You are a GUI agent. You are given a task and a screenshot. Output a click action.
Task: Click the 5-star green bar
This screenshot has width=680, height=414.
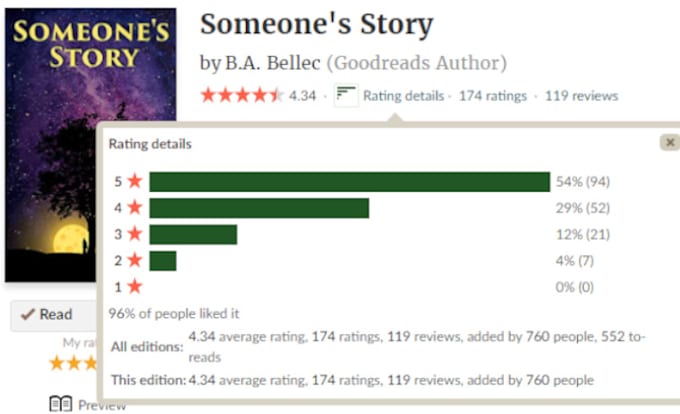pos(349,182)
